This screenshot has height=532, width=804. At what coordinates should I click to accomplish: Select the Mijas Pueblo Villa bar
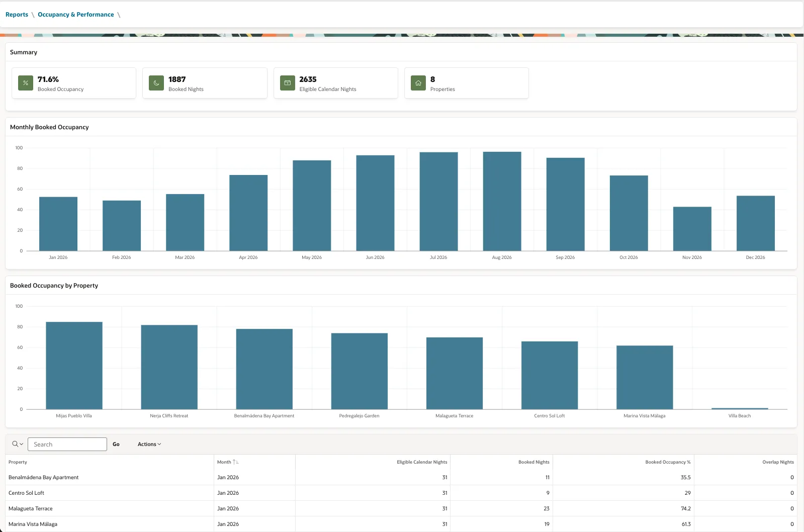click(x=74, y=366)
